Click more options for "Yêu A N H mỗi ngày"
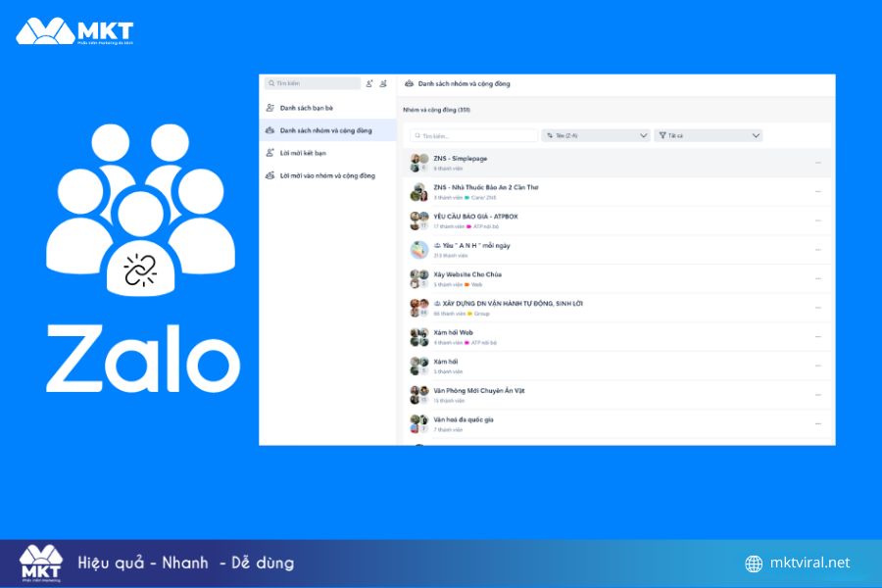This screenshot has height=588, width=882. click(x=818, y=250)
